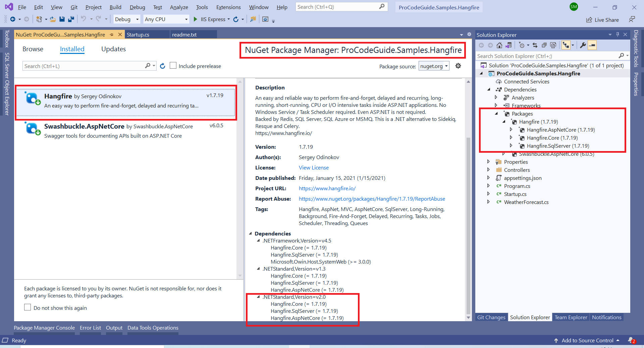Refresh the NuGet package list
This screenshot has width=644, height=348.
tap(163, 66)
